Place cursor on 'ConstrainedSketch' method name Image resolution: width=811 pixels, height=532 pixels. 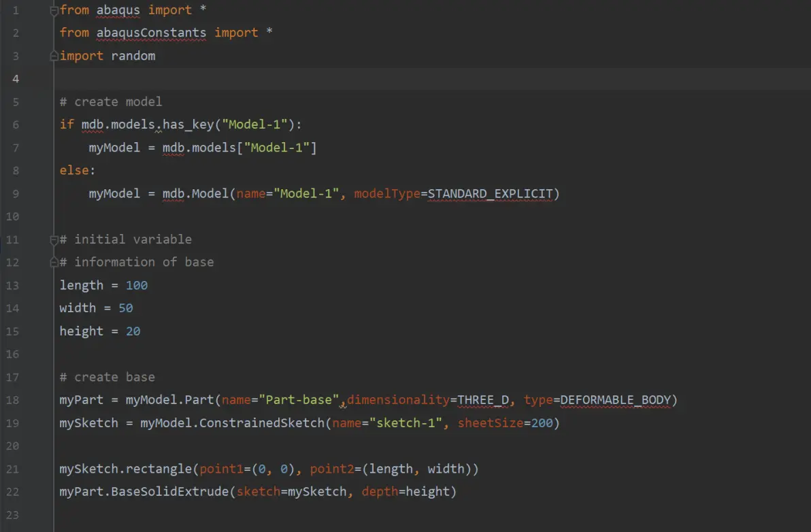[262, 423]
